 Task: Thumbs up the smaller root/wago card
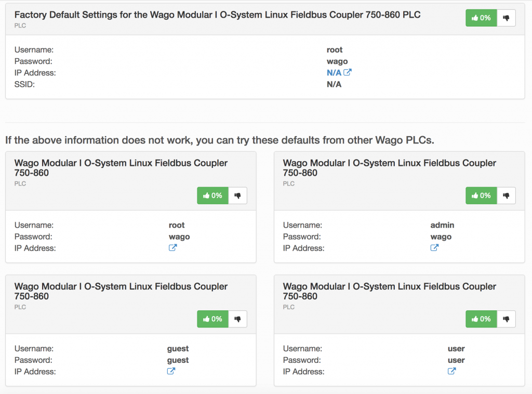[212, 195]
